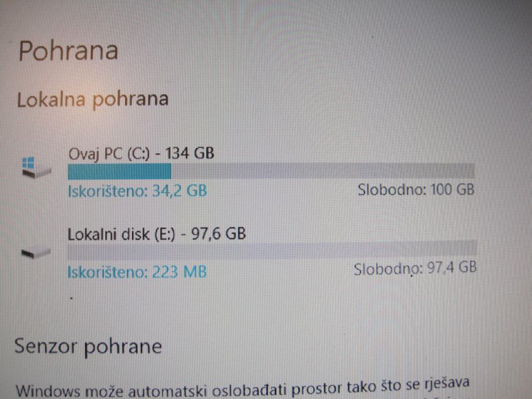Click the Pohrana page title
This screenshot has height=399, width=532.
68,51
